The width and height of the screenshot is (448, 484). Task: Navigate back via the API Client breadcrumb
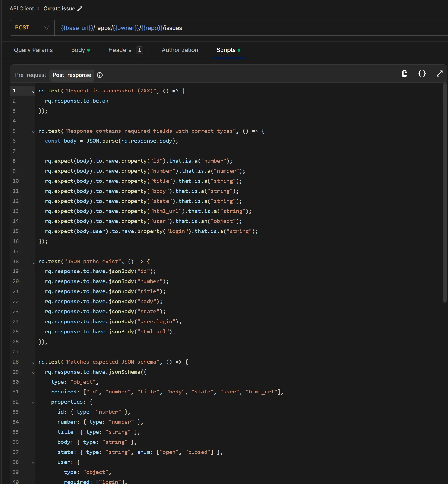(22, 8)
